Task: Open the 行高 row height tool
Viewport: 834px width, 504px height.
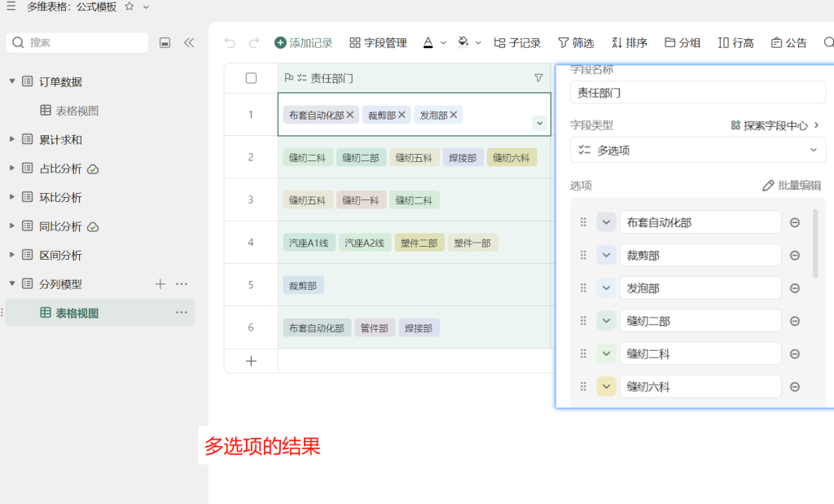Action: 735,42
